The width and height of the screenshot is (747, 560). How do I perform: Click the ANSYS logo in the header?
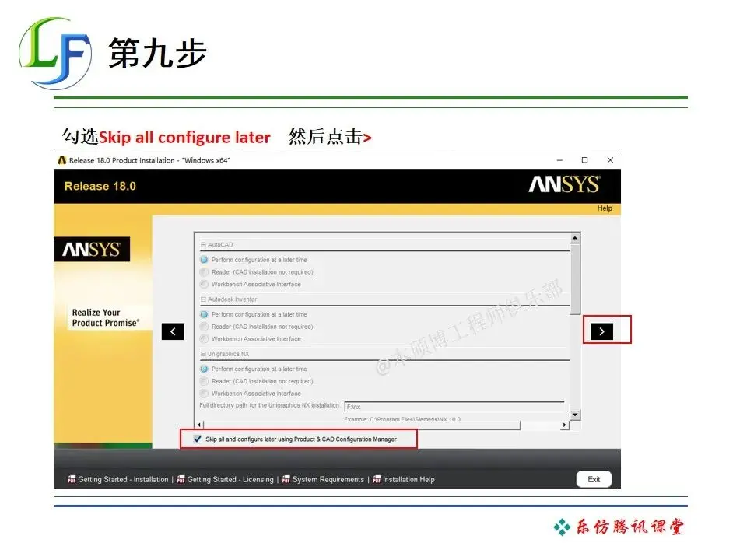[565, 184]
